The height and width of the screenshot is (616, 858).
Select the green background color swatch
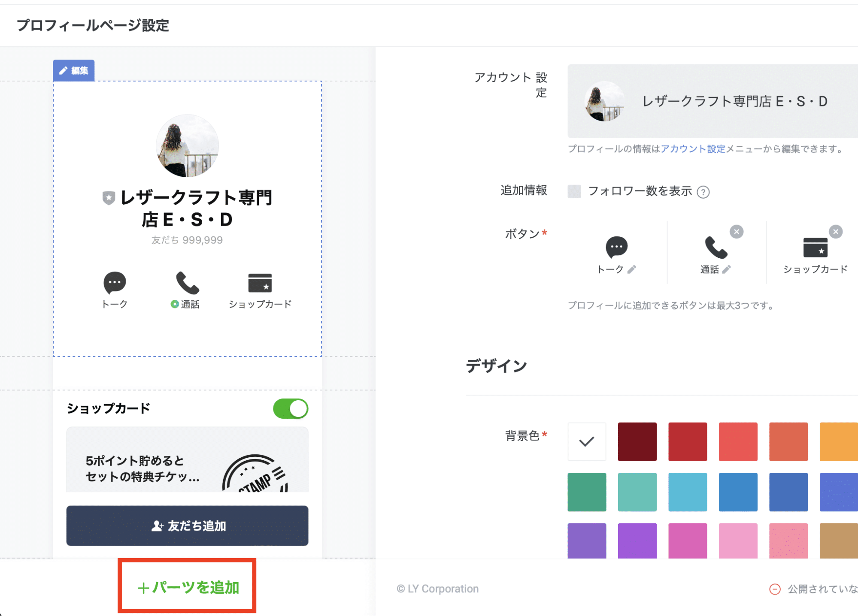click(x=587, y=492)
